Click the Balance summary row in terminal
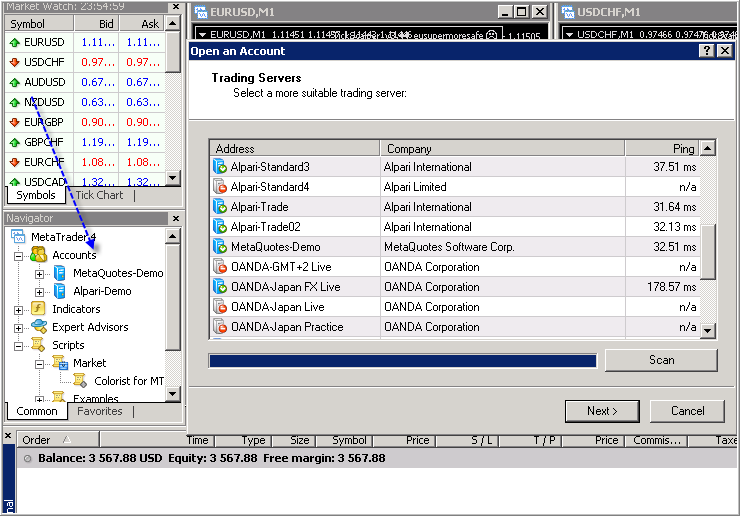Image resolution: width=740 pixels, height=516 pixels. 378,458
